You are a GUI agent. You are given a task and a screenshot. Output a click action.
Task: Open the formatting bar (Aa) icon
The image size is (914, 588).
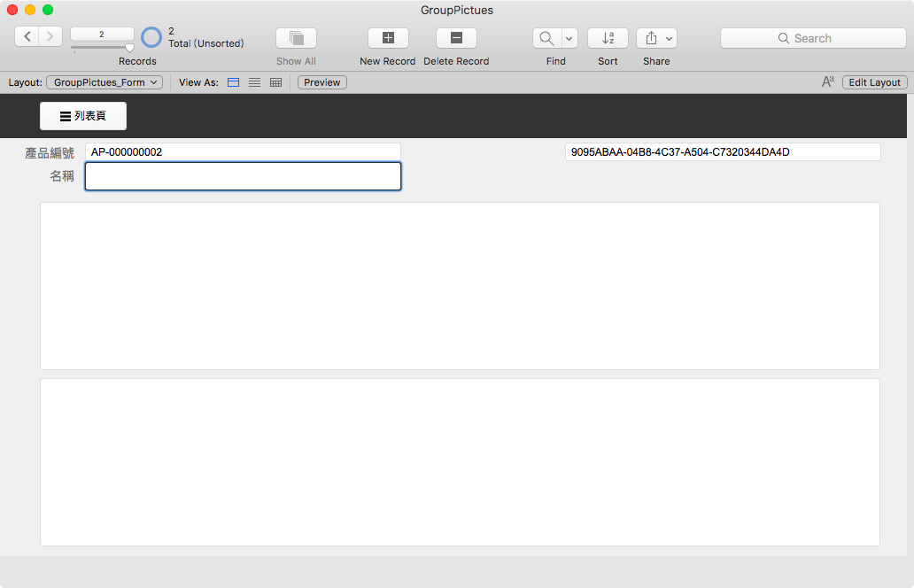point(828,82)
